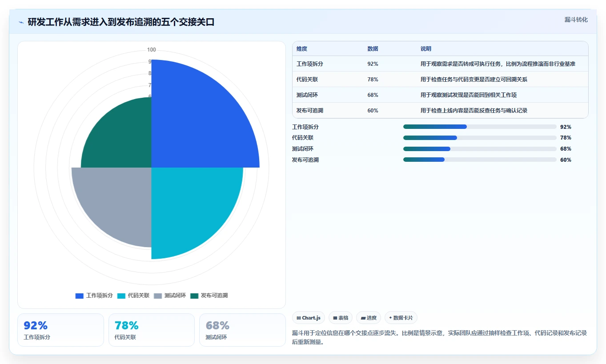Toggle the 测试闭环 legend item under the chart

click(x=170, y=296)
